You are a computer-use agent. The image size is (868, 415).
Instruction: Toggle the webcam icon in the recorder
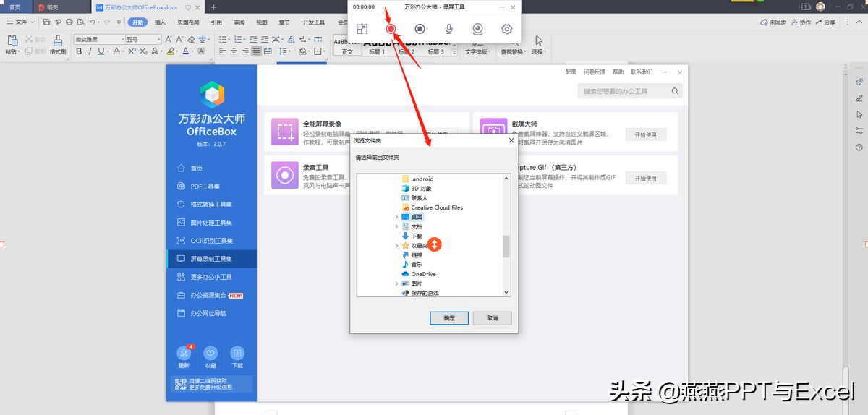(x=478, y=29)
